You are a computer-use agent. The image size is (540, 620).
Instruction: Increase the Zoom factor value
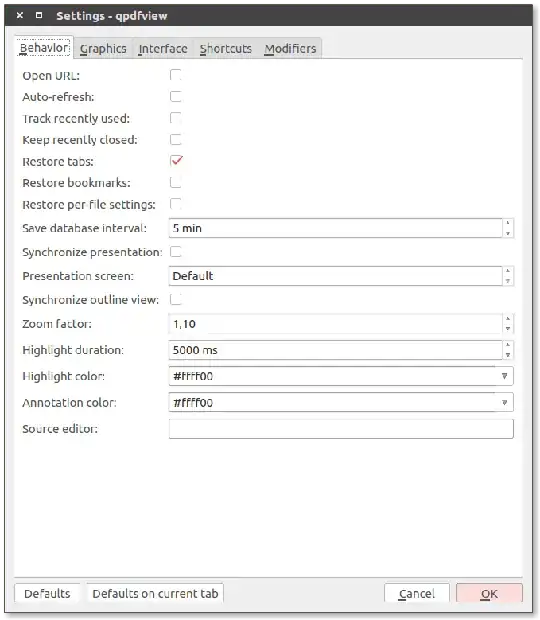click(508, 319)
